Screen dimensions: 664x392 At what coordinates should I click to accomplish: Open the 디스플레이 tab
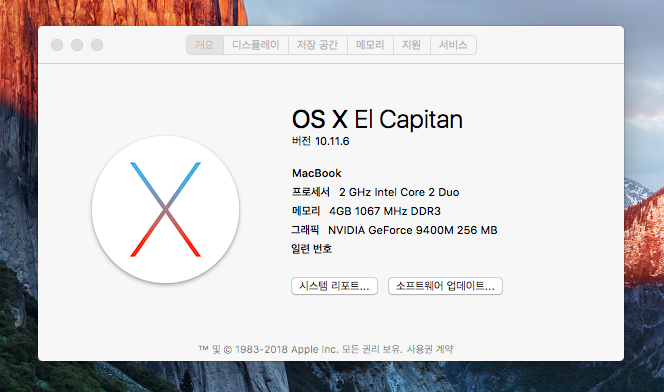(256, 45)
